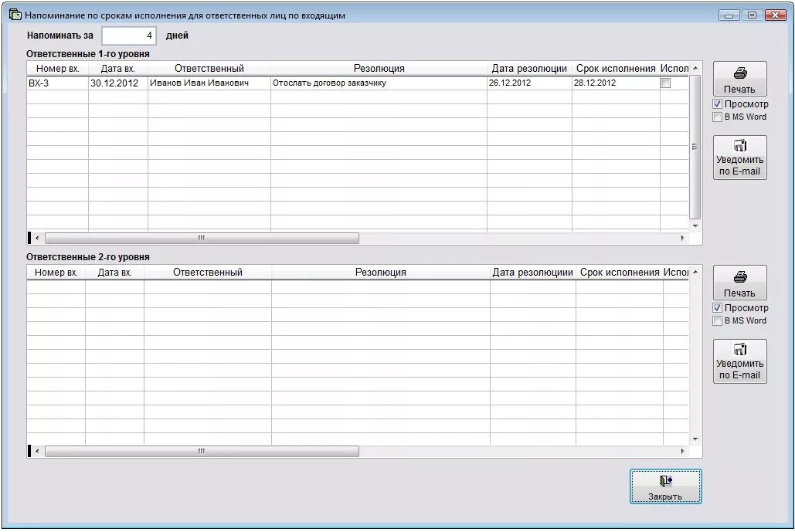
Task: Click Уведомить по E-mail label in level 2 section
Action: (739, 369)
